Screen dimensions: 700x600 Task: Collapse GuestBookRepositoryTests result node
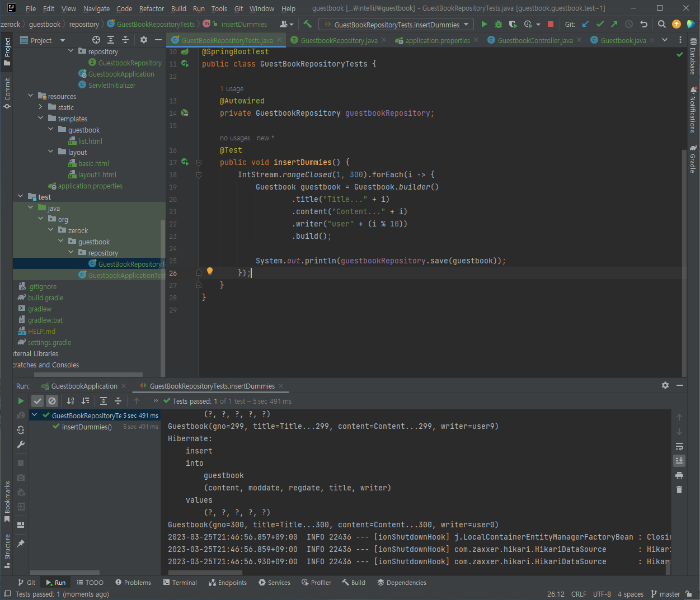click(x=35, y=415)
